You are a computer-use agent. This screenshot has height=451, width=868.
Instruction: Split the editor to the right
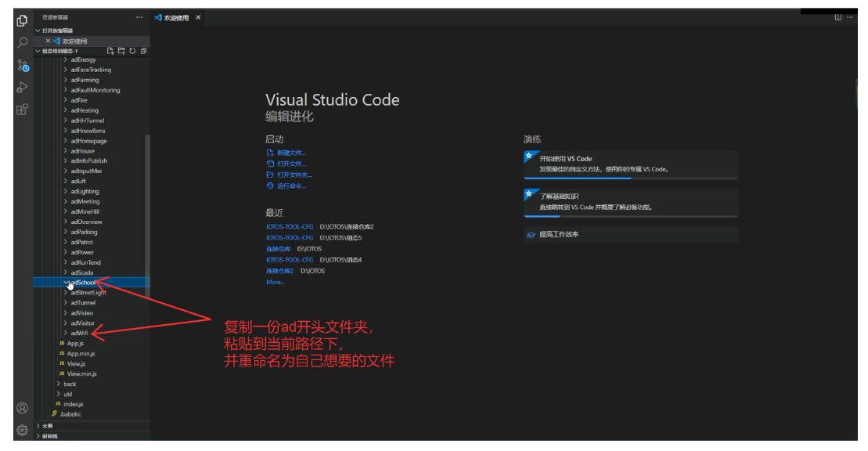click(837, 16)
